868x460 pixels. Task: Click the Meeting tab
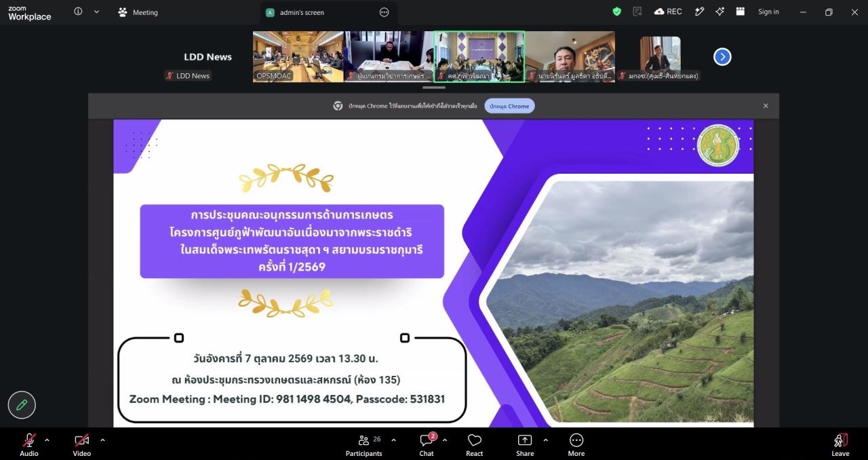point(138,12)
